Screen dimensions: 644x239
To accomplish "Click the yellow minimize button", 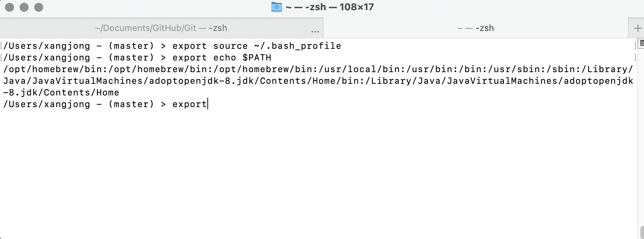I will click(25, 7).
